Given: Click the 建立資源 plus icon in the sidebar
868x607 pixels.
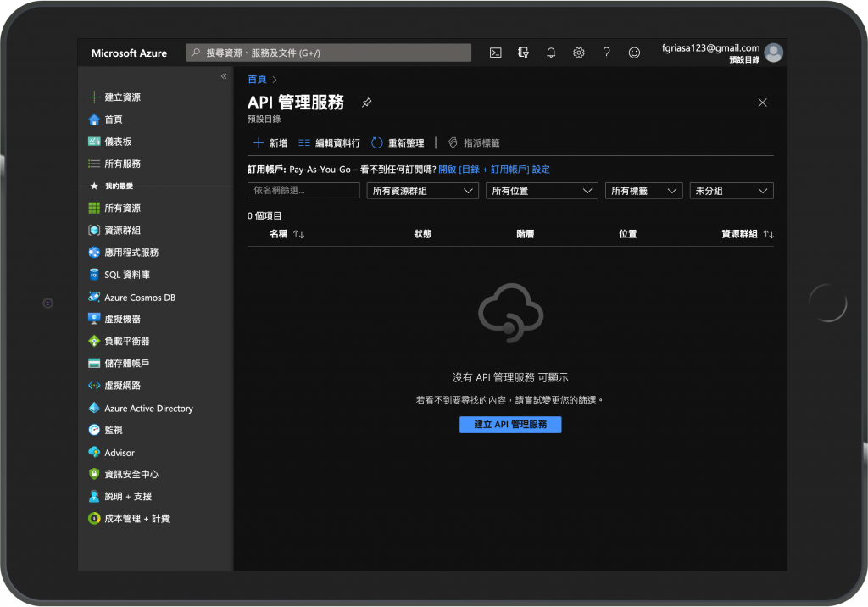Looking at the screenshot, I should (x=94, y=97).
